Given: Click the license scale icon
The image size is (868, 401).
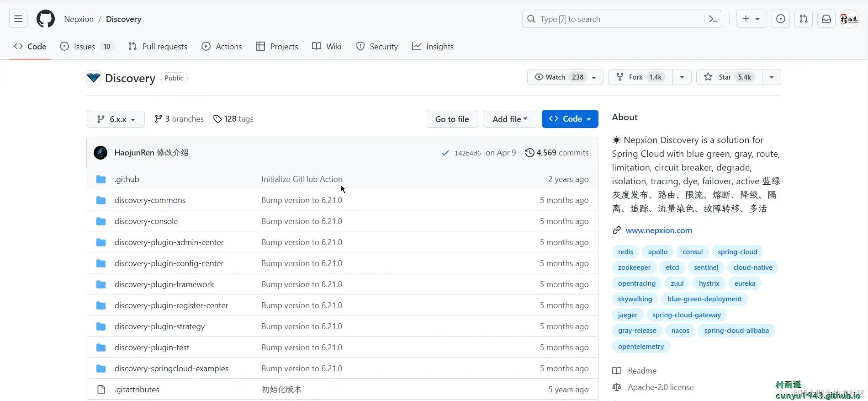Looking at the screenshot, I should [x=617, y=387].
